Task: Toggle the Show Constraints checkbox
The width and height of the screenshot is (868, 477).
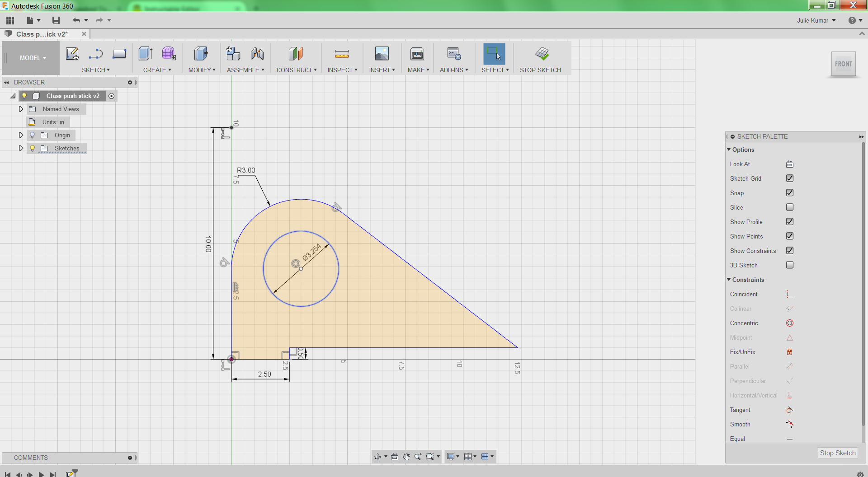Action: click(790, 251)
